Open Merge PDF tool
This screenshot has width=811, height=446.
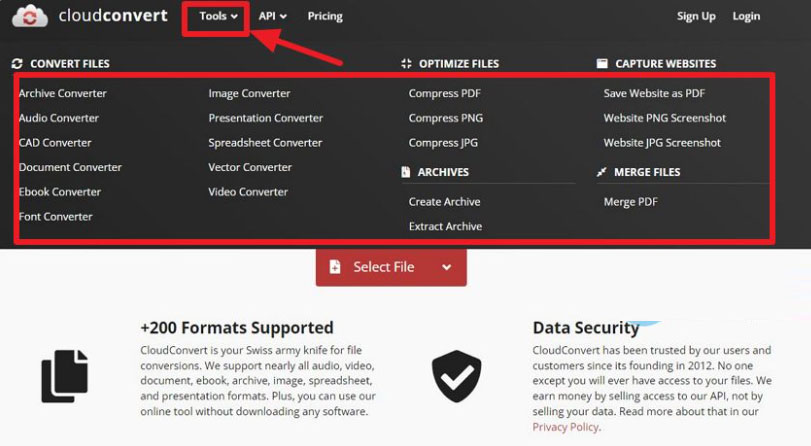pos(631,202)
